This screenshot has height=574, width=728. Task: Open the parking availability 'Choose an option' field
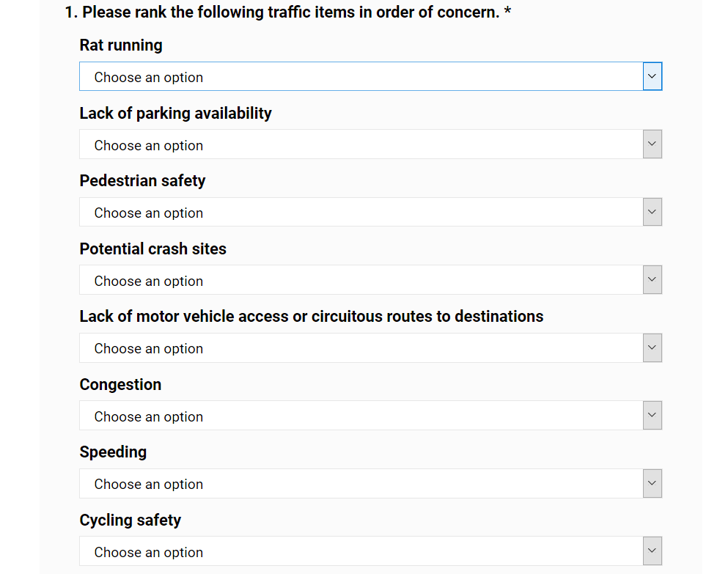coord(361,145)
